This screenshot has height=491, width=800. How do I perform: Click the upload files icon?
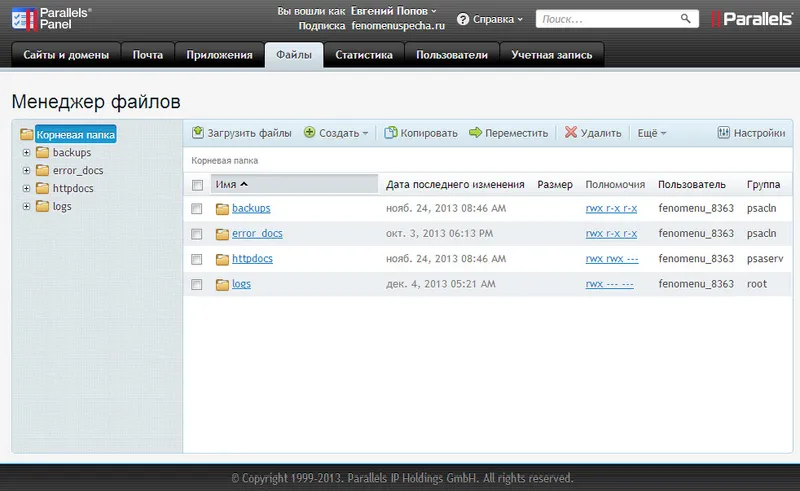click(x=197, y=133)
